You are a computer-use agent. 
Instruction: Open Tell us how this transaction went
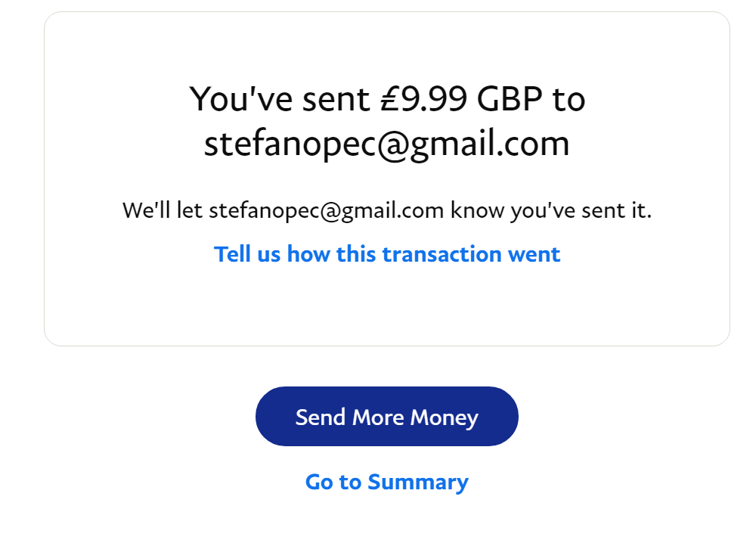(387, 254)
